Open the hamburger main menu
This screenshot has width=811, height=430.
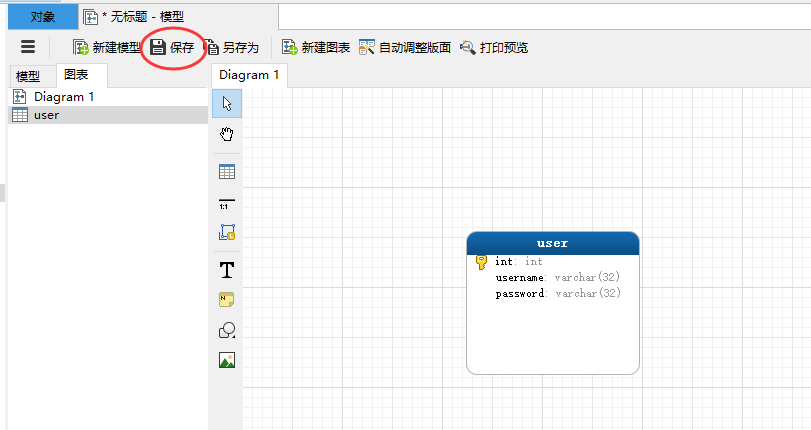tap(28, 47)
